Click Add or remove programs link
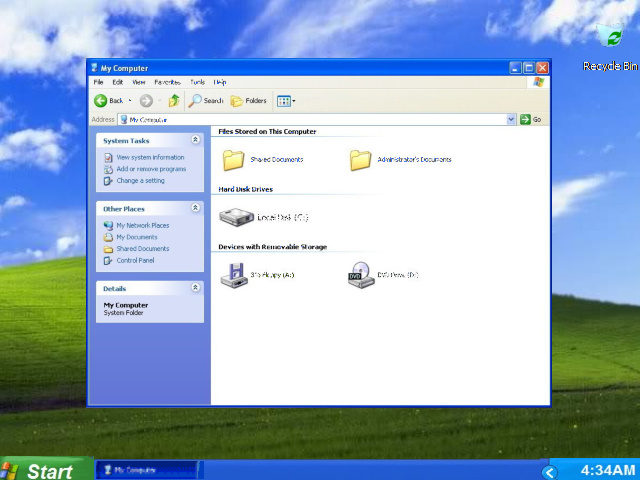Screen dimensions: 640x480 click(x=151, y=169)
